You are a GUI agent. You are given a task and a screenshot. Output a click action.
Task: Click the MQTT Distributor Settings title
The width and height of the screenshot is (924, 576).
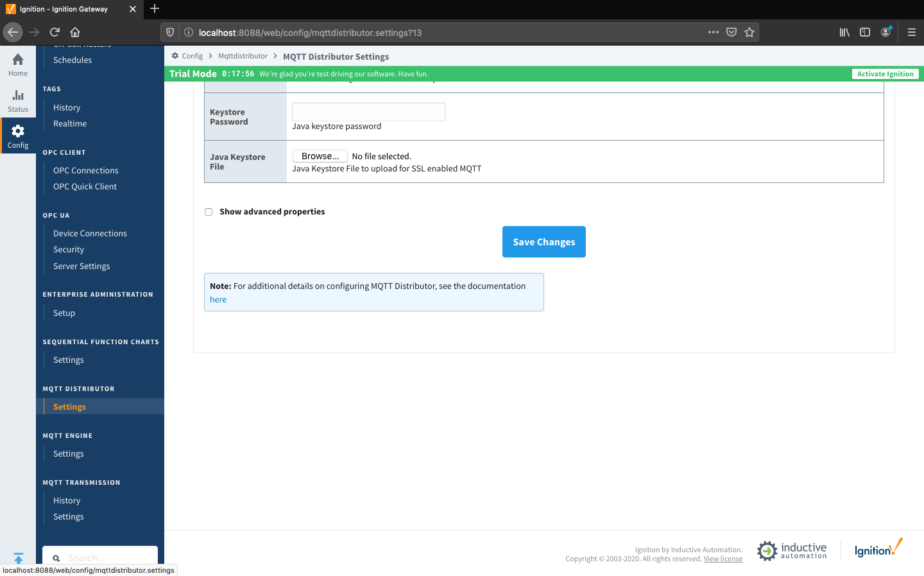point(336,57)
